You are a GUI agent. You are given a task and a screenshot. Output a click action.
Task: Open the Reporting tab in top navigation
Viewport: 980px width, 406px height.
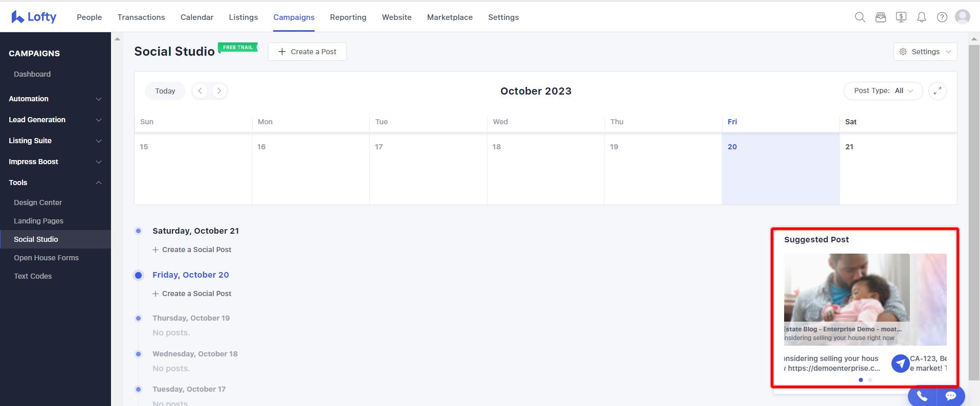(x=348, y=17)
